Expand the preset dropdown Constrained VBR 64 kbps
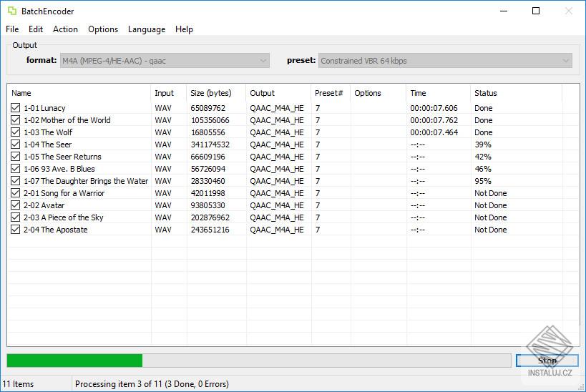The height and width of the screenshot is (392, 586). pos(445,61)
